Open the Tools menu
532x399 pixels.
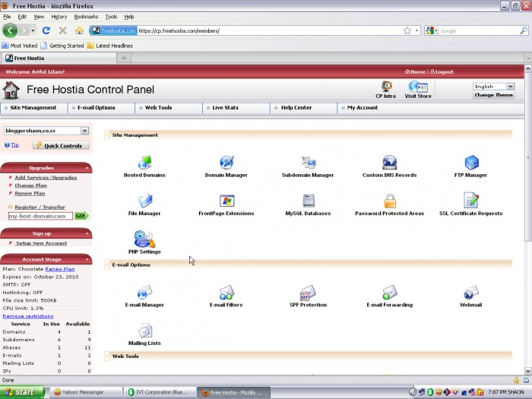click(x=111, y=17)
